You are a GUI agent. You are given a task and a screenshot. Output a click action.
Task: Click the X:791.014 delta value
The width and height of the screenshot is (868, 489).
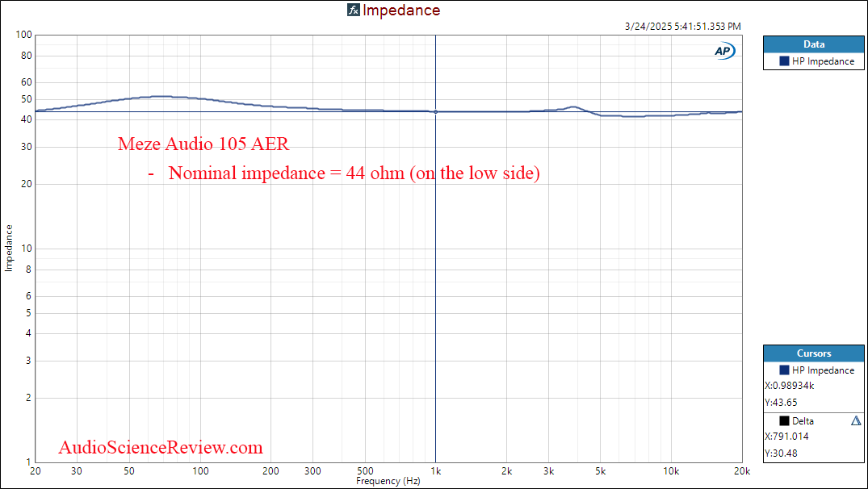786,436
